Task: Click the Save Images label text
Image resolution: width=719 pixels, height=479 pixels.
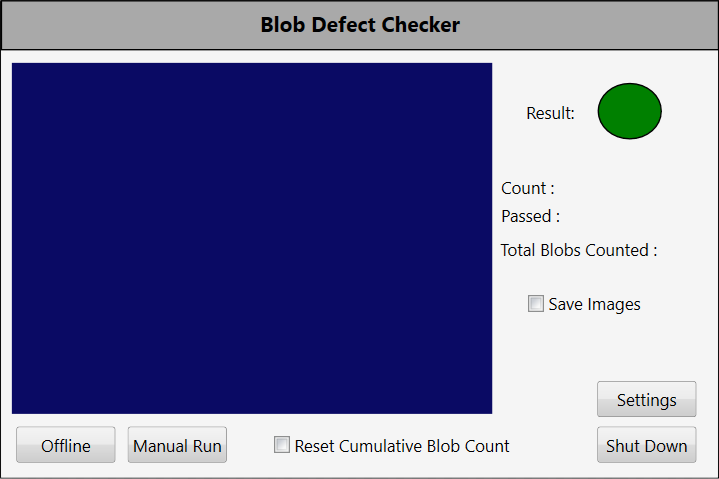Action: coord(594,304)
